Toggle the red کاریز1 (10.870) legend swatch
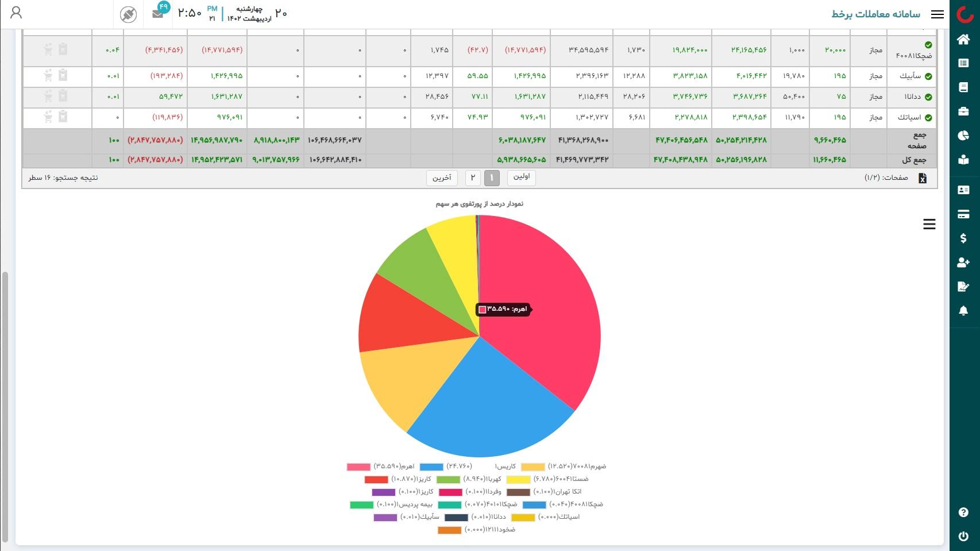Viewport: 980px width, 551px height. (x=376, y=480)
